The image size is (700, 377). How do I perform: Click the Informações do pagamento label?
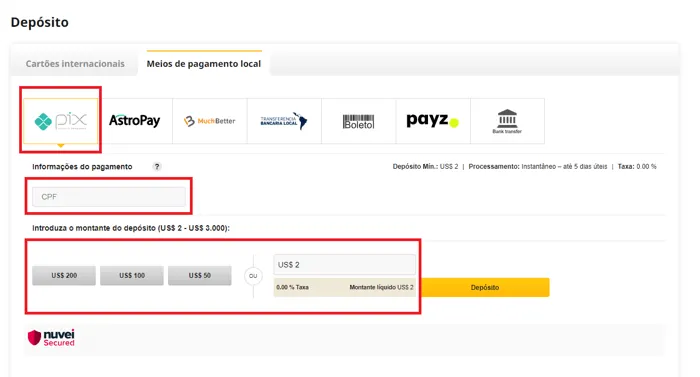click(82, 167)
